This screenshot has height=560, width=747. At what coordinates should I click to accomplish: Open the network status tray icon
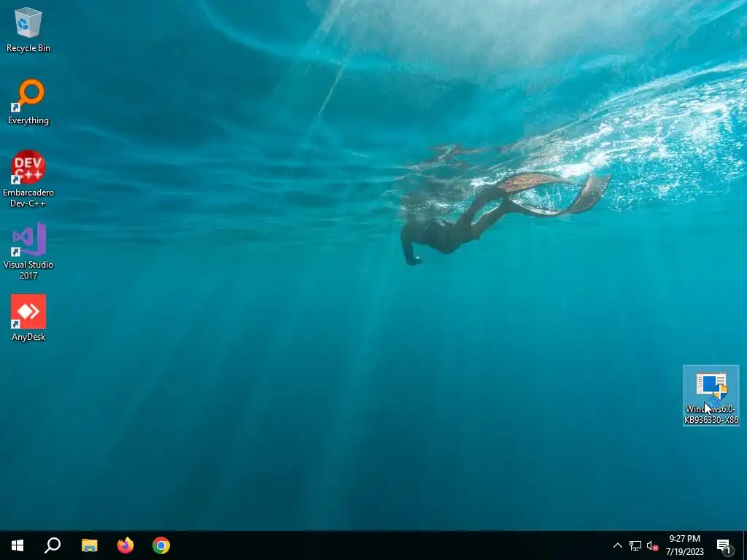coord(635,545)
